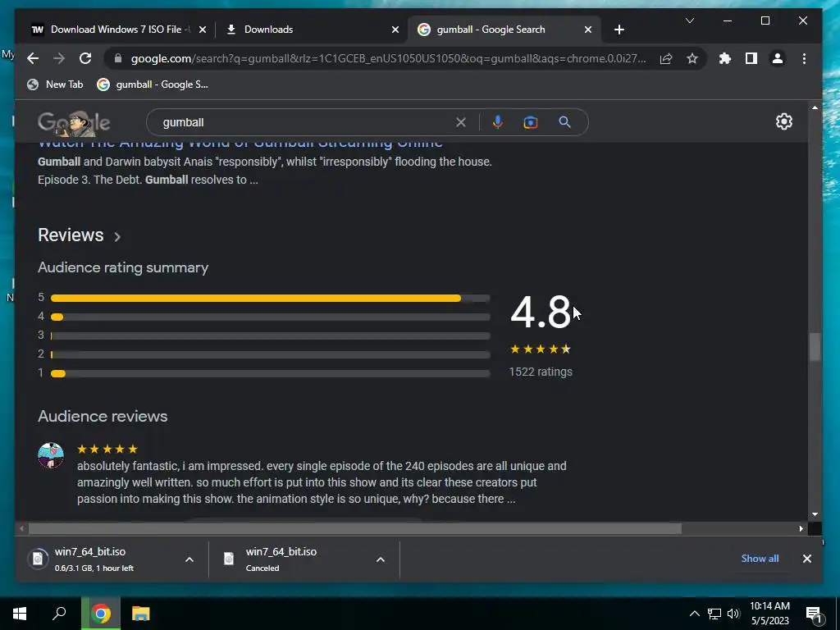Submit search with magnifier icon
Image resolution: width=840 pixels, height=630 pixels.
564,122
